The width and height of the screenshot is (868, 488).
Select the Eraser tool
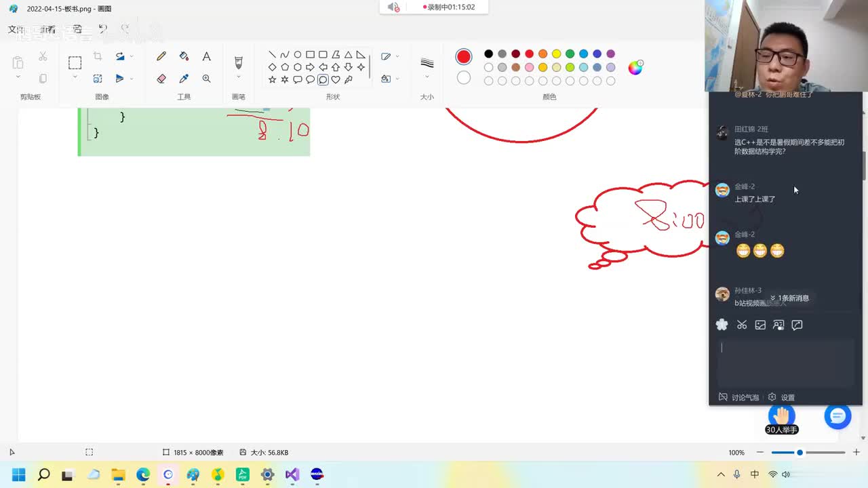[x=161, y=79]
